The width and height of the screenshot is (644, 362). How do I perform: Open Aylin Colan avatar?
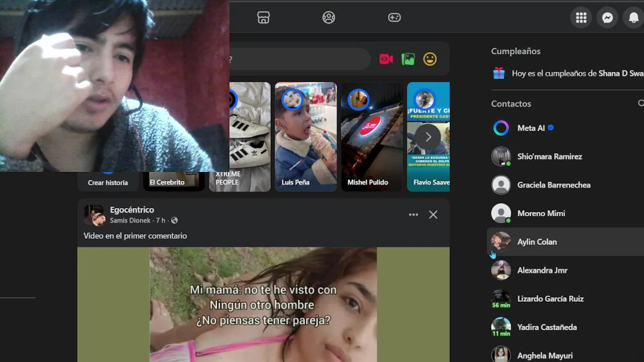[501, 242]
